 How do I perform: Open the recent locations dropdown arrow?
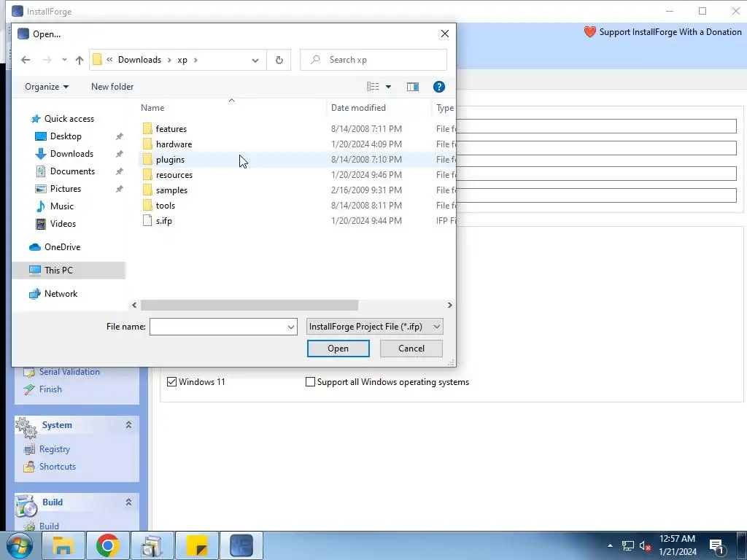64,60
